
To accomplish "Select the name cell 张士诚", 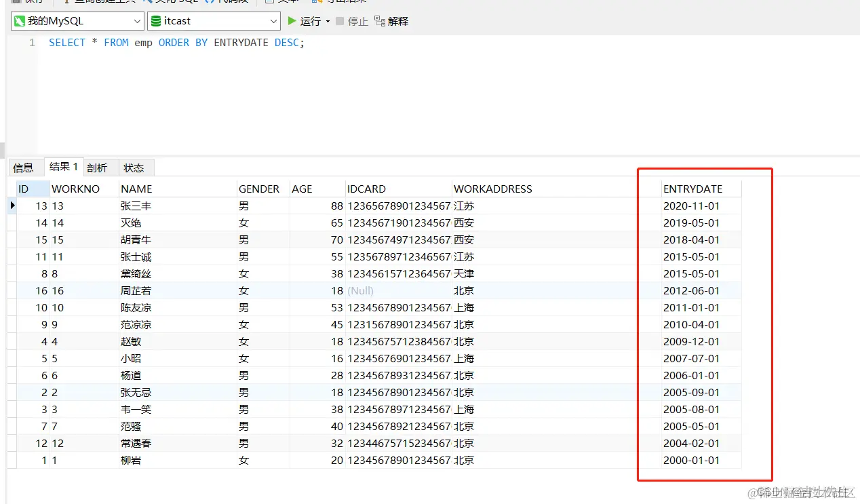I will click(178, 256).
